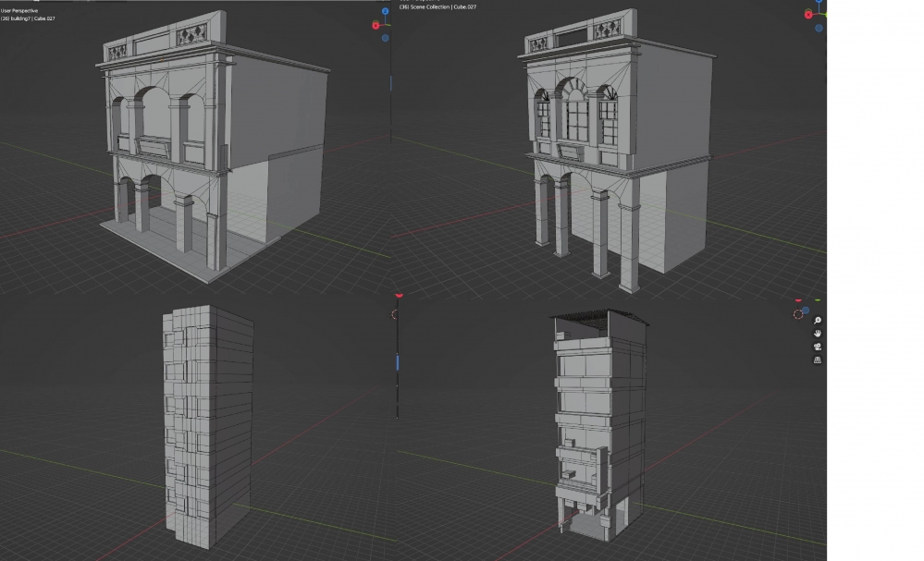Click the zoom magnifier icon in bottom-right viewport

coord(818,320)
